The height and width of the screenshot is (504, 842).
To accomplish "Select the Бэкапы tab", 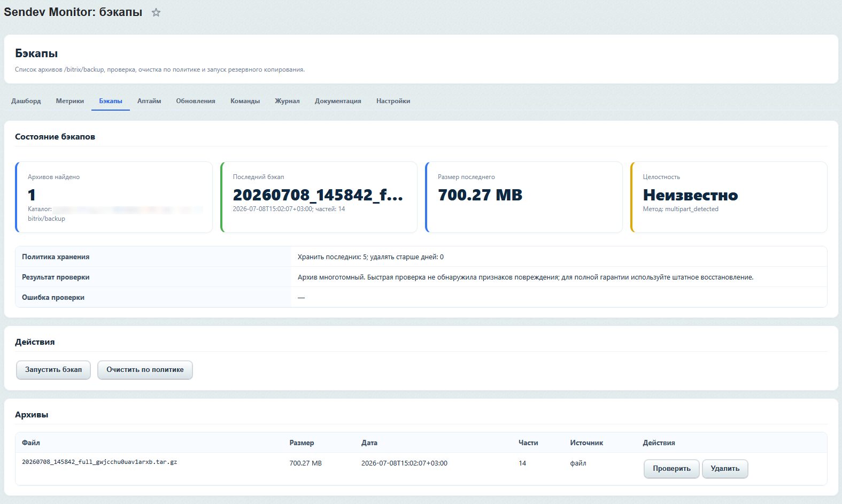I will 111,101.
